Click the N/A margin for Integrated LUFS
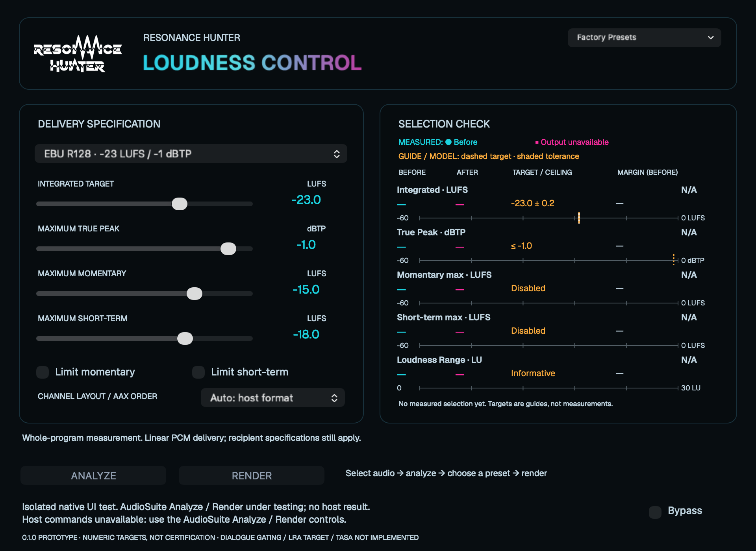The width and height of the screenshot is (756, 551). (689, 190)
